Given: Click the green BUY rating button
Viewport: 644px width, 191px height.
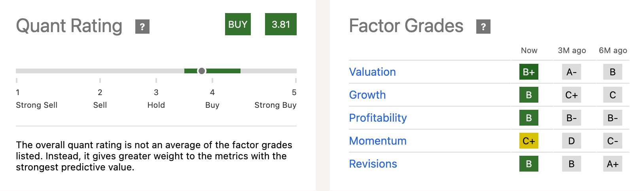Looking at the screenshot, I should tap(238, 24).
